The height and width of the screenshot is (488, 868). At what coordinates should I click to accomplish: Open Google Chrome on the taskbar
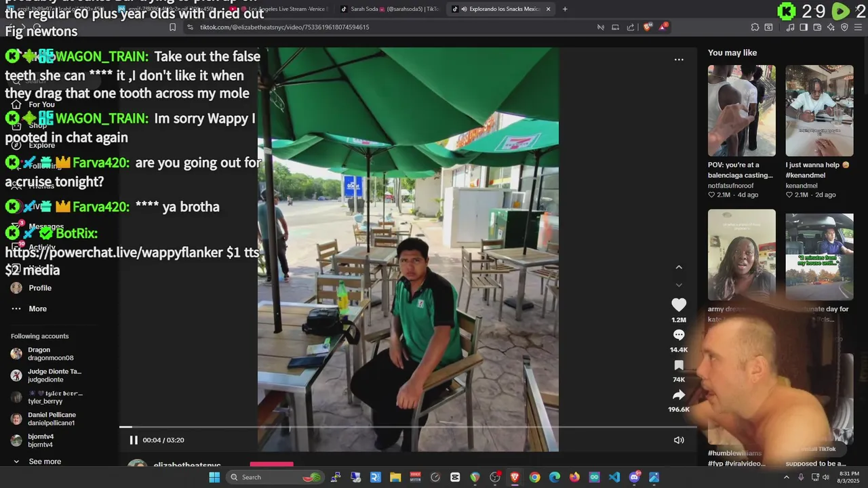pyautogui.click(x=534, y=477)
